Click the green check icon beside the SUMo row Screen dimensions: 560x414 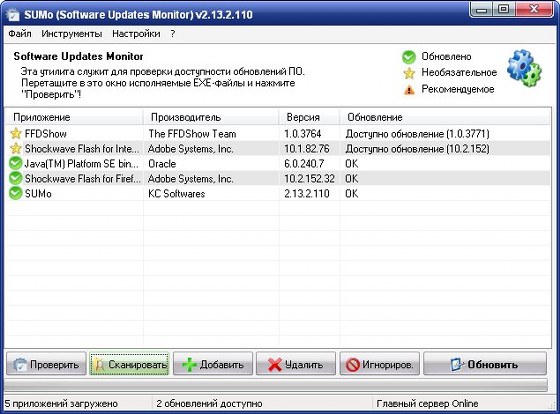tap(15, 193)
